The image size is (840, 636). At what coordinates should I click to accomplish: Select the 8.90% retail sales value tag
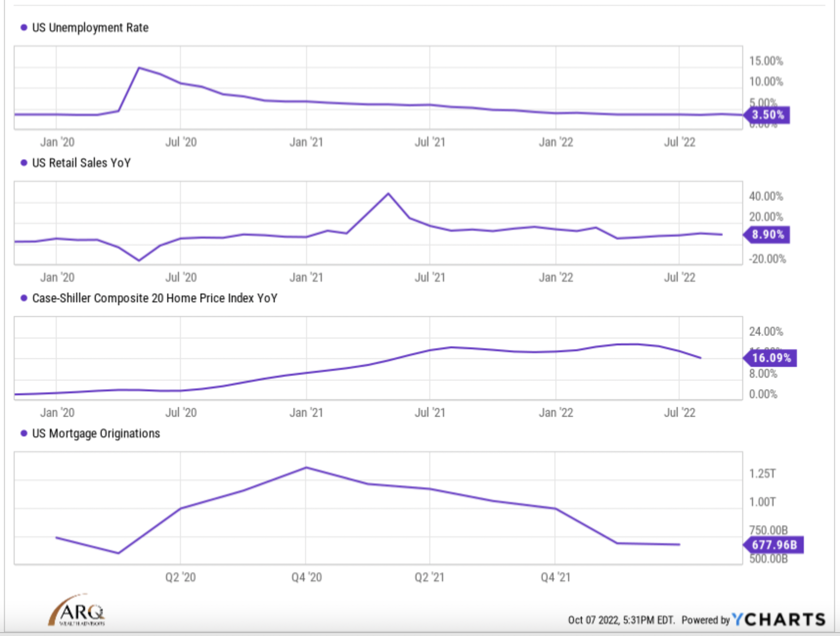click(x=766, y=235)
